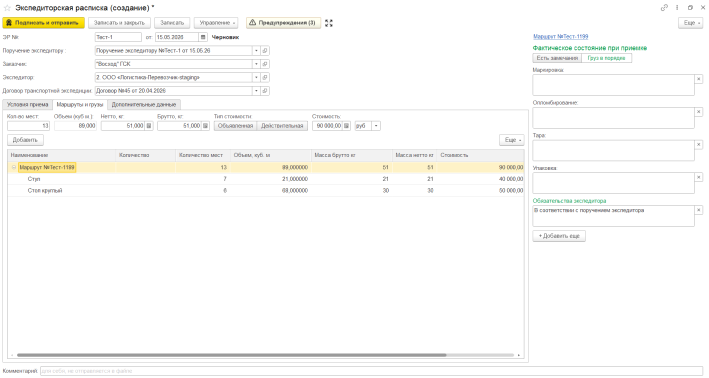
Task: Open Поручение экспедитору dropdown list
Action: click(256, 51)
